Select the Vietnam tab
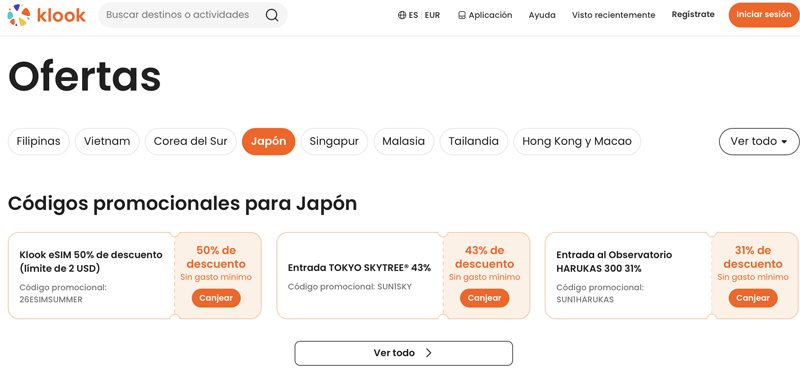The image size is (800, 368). [107, 141]
